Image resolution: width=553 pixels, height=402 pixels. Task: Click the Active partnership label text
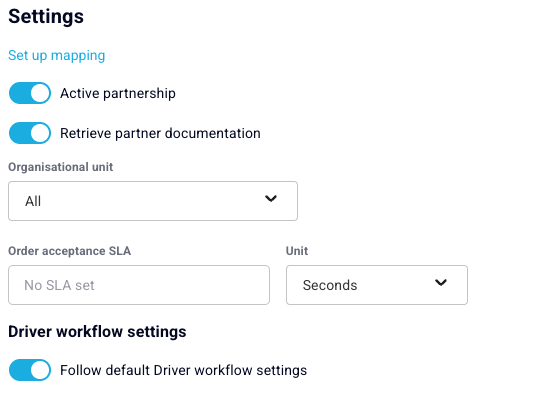tap(118, 93)
